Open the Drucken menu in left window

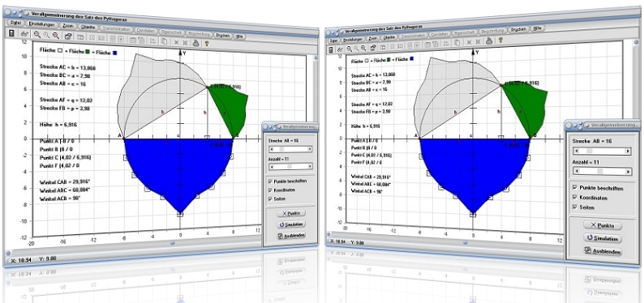pos(223,35)
